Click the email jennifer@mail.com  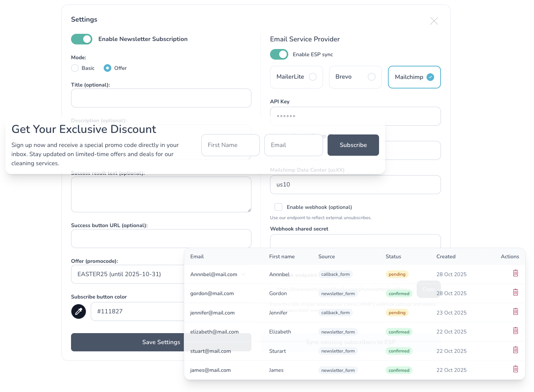point(212,313)
